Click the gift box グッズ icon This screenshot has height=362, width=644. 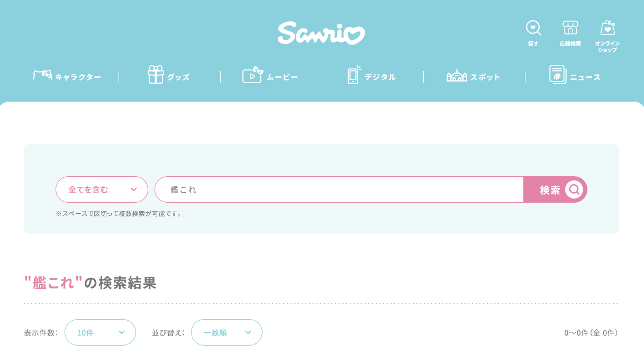156,75
